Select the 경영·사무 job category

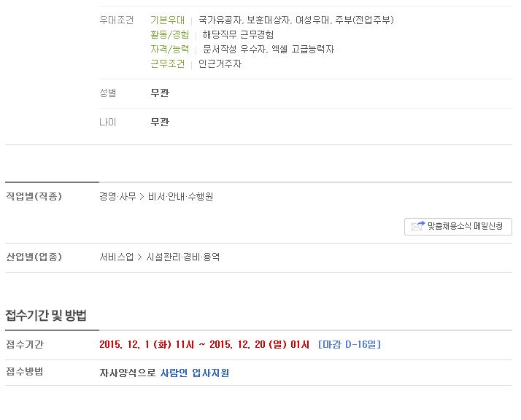coord(117,197)
